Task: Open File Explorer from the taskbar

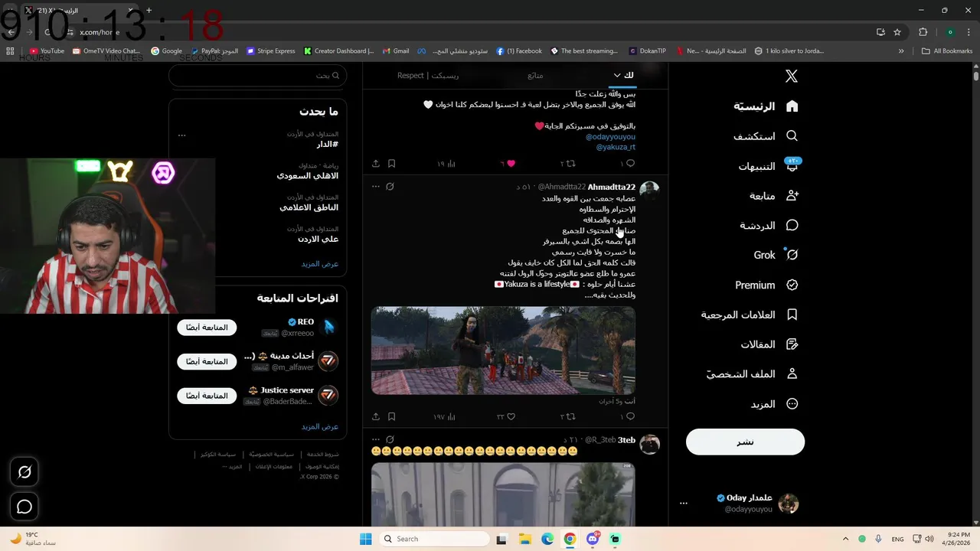Action: 525,539
